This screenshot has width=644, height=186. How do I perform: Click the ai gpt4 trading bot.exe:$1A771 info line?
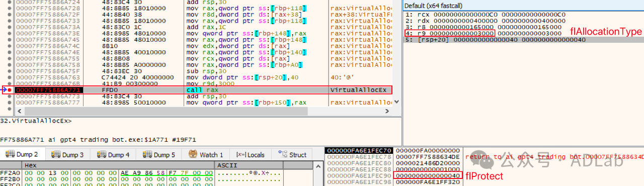[98, 140]
